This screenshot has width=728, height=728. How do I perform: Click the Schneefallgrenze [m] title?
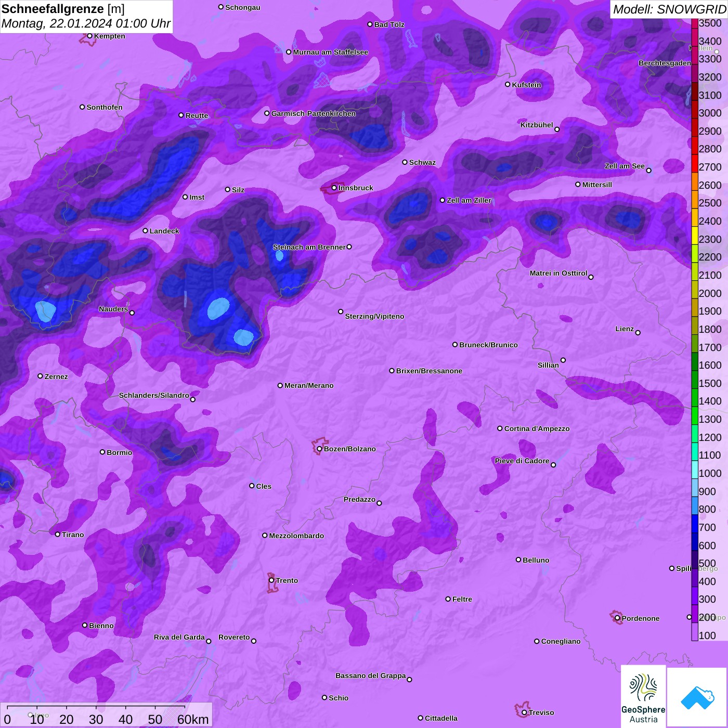[x=63, y=9]
